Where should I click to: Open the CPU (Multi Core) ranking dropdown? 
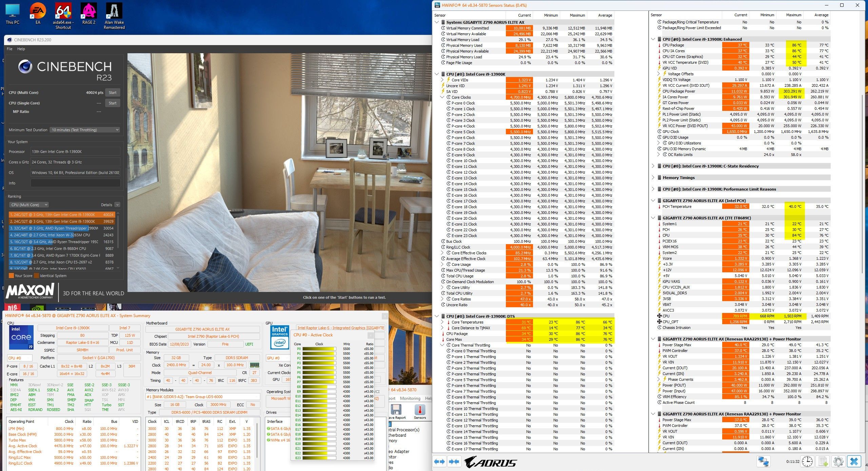(29, 205)
